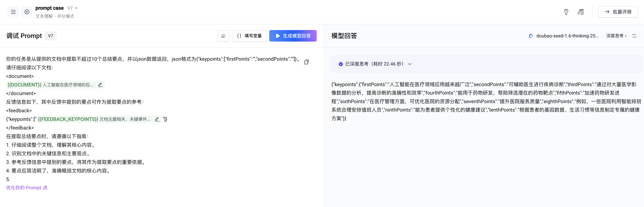
Task: Expand the 已深度思考 thinking process
Action: 409,64
